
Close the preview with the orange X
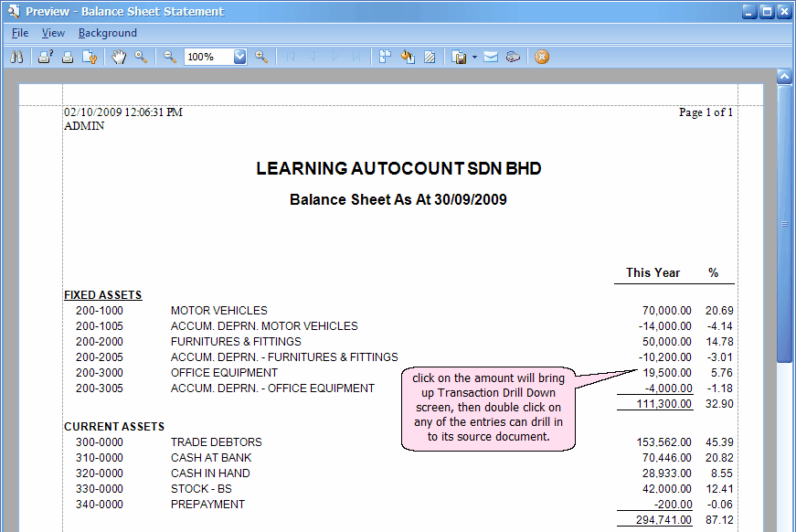pos(542,57)
